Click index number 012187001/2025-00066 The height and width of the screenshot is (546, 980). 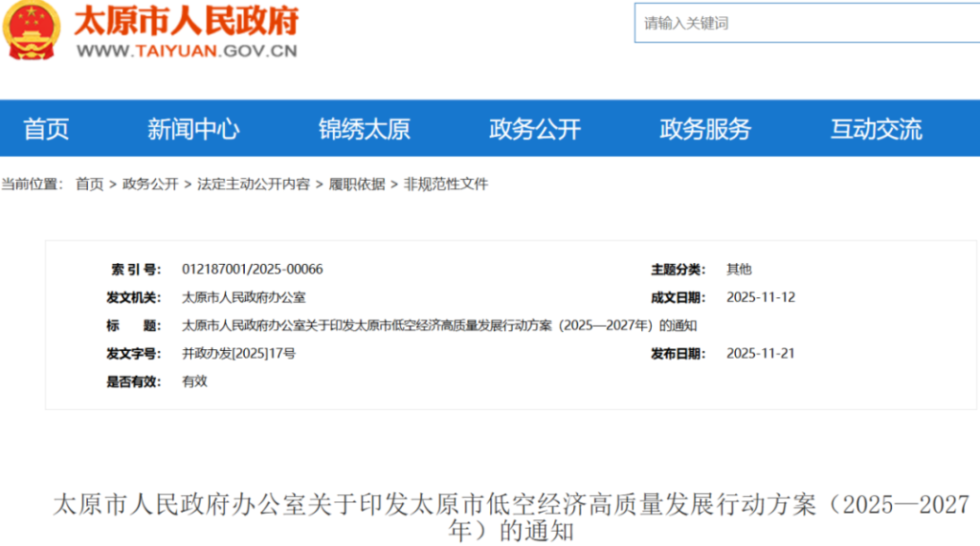point(253,270)
